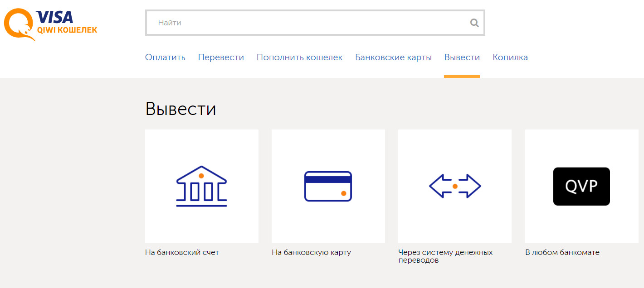Viewport: 644px width, 288px height.
Task: Open the В любом банкомате link
Action: point(562,253)
